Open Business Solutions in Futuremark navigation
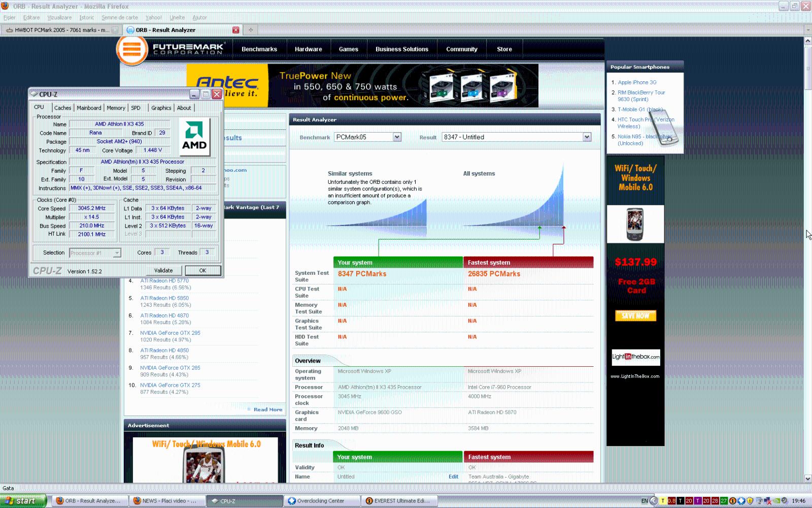The width and height of the screenshot is (812, 508). [x=401, y=49]
